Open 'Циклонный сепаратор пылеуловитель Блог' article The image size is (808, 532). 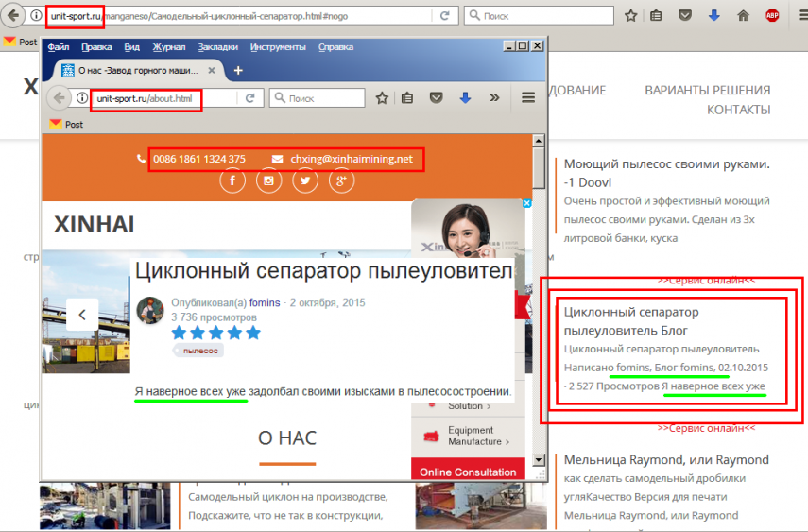click(631, 321)
